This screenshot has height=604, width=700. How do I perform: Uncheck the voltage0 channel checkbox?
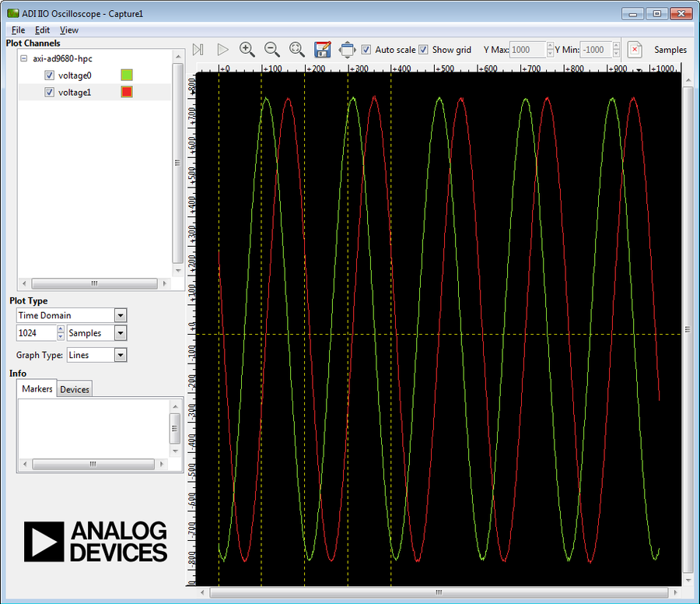(x=49, y=75)
